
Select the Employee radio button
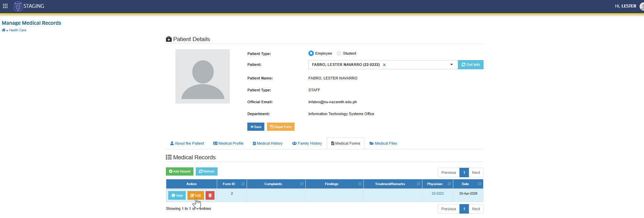(x=311, y=53)
